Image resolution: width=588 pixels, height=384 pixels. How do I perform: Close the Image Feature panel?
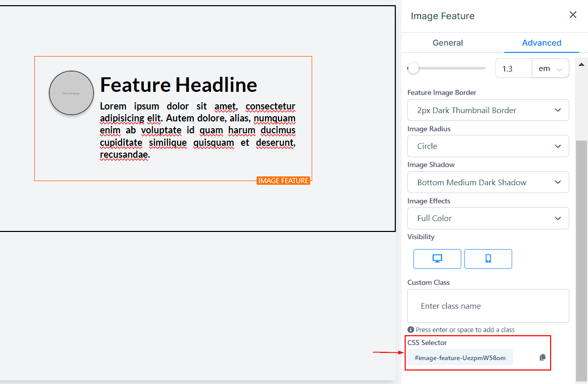573,15
